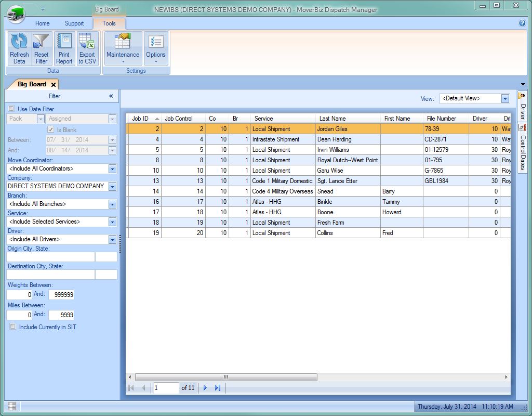Screen dimensions: 532x416
Task: Go to the last page arrow icon
Action: click(x=218, y=388)
